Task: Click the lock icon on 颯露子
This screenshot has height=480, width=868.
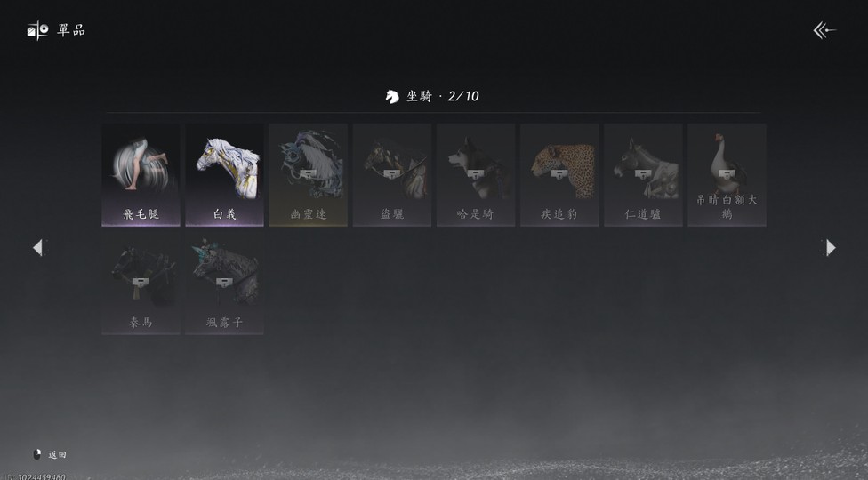Action: point(224,282)
